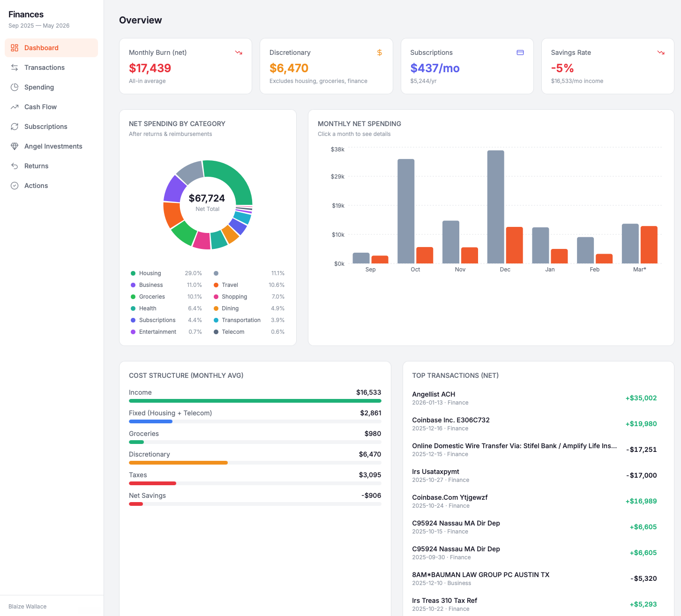
Task: Go to the Transactions page
Action: click(x=51, y=68)
